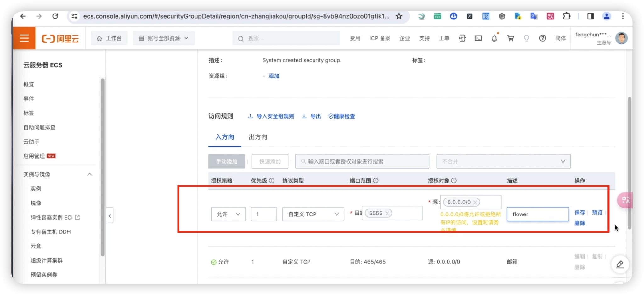The height and width of the screenshot is (295, 644).
Task: Open the Chrome profile avatar icon
Action: tap(607, 16)
